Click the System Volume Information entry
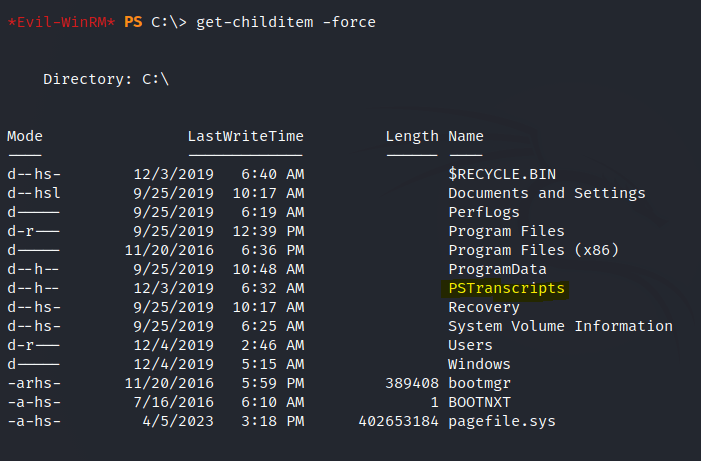Screen dimensions: 701x461 tap(560, 326)
